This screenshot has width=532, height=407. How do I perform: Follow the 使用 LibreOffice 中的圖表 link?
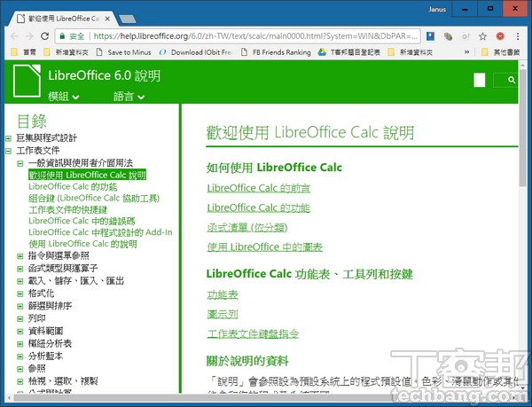click(264, 247)
